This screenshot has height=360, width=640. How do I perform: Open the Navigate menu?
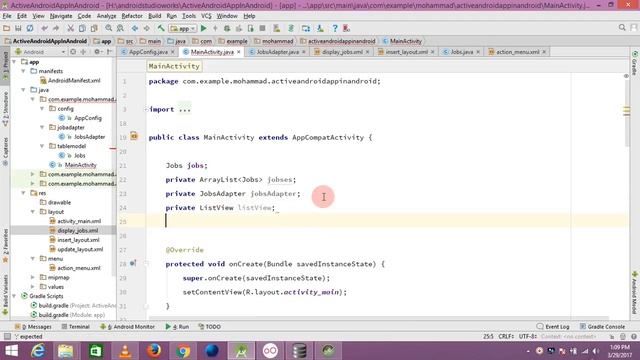tap(61, 16)
